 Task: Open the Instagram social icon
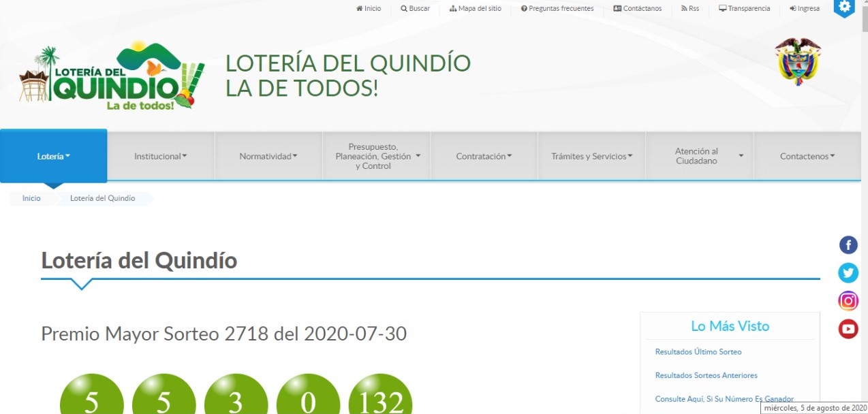pyautogui.click(x=848, y=301)
